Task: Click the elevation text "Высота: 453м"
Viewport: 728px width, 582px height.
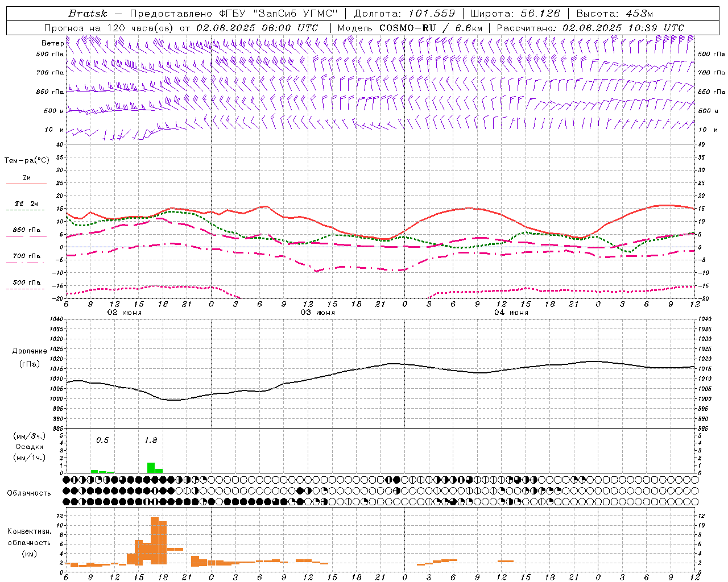Action: [614, 14]
